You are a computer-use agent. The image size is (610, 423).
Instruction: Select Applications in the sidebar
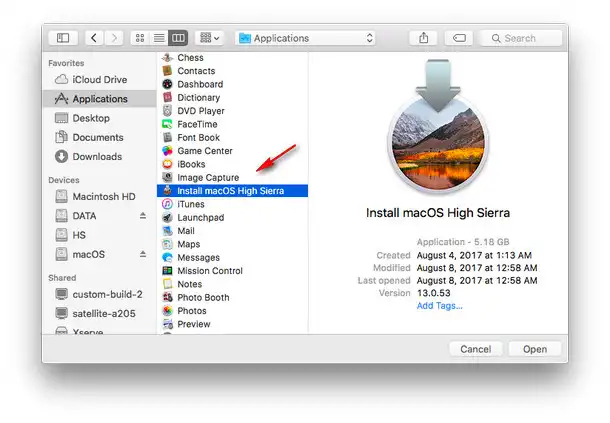pyautogui.click(x=100, y=99)
